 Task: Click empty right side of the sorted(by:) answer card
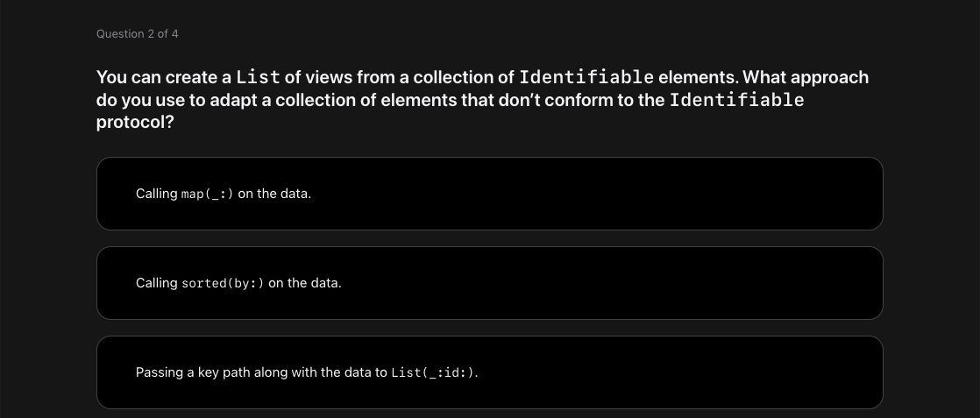745,283
